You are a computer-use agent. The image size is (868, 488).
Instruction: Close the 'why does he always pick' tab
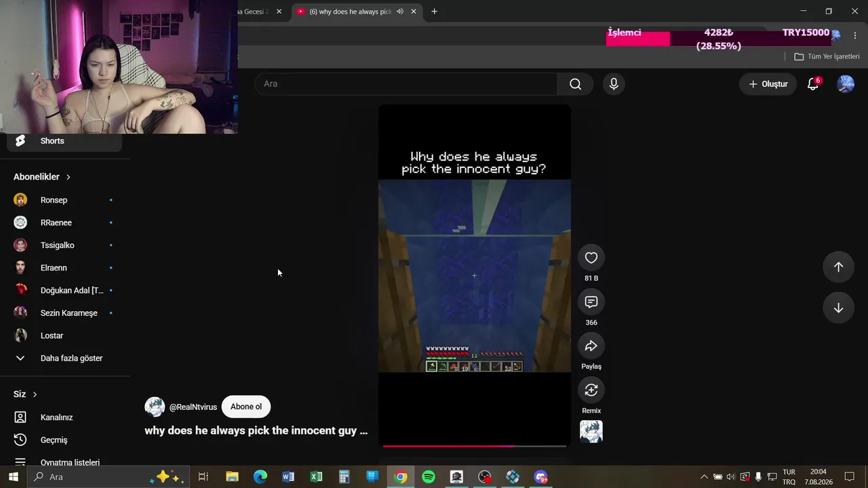[414, 12]
